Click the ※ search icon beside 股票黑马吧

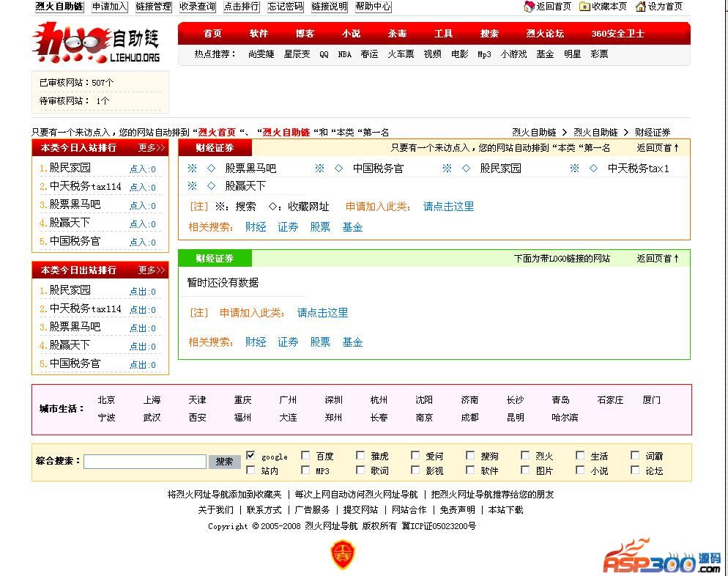click(x=192, y=168)
